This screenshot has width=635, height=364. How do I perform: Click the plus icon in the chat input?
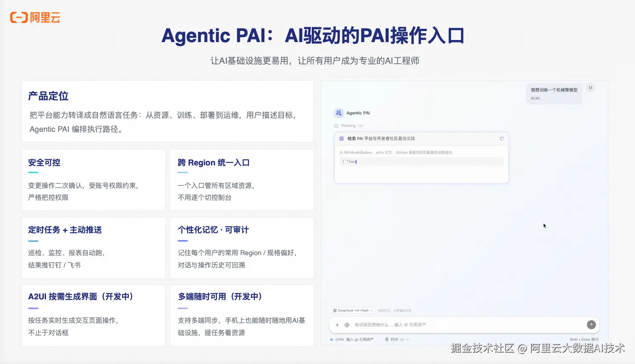pyautogui.click(x=337, y=325)
